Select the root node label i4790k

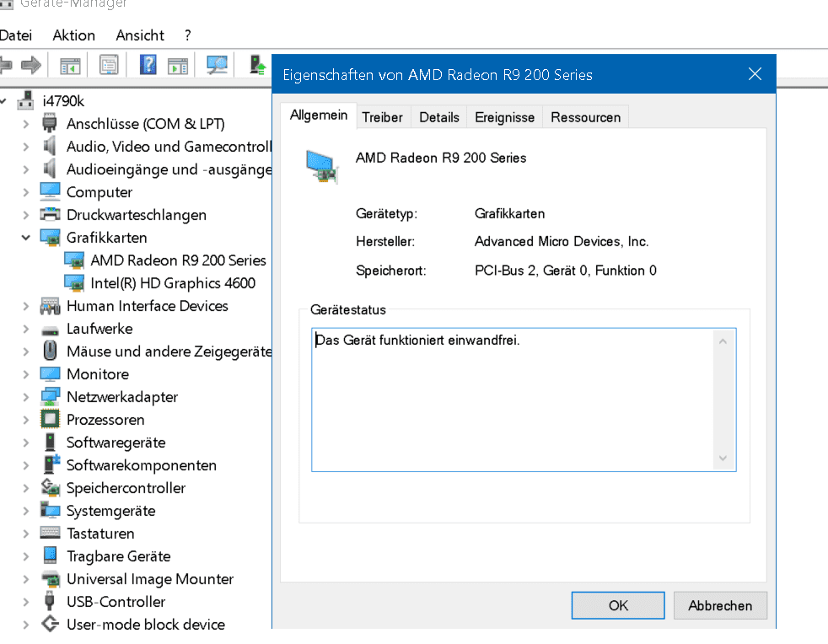tap(63, 101)
